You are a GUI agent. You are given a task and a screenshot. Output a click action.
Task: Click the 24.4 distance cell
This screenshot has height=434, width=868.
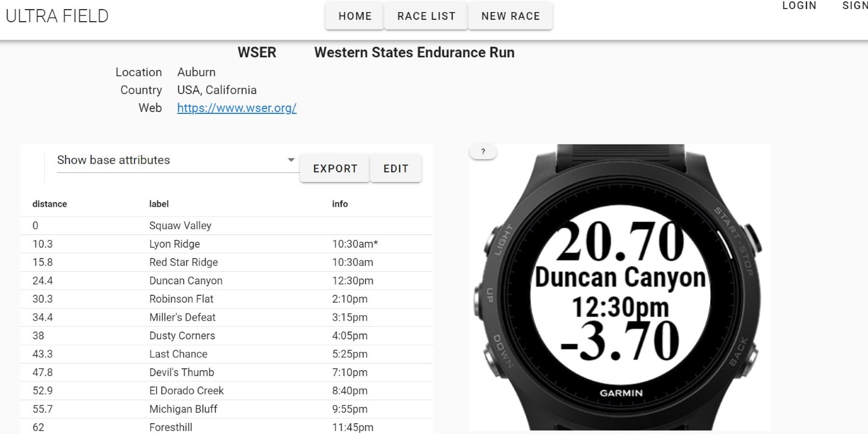click(42, 281)
